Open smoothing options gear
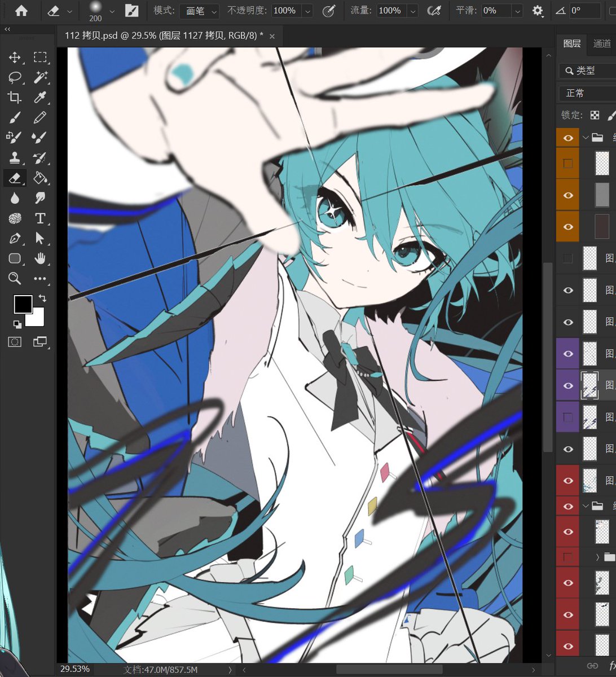 click(538, 11)
